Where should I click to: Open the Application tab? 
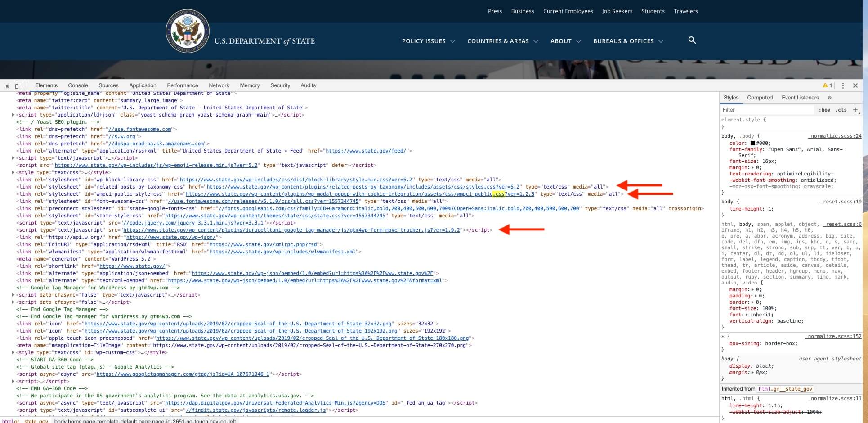(143, 85)
